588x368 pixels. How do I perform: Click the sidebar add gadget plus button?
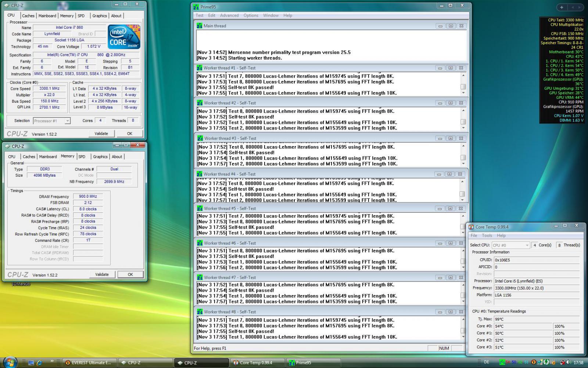coord(562,7)
